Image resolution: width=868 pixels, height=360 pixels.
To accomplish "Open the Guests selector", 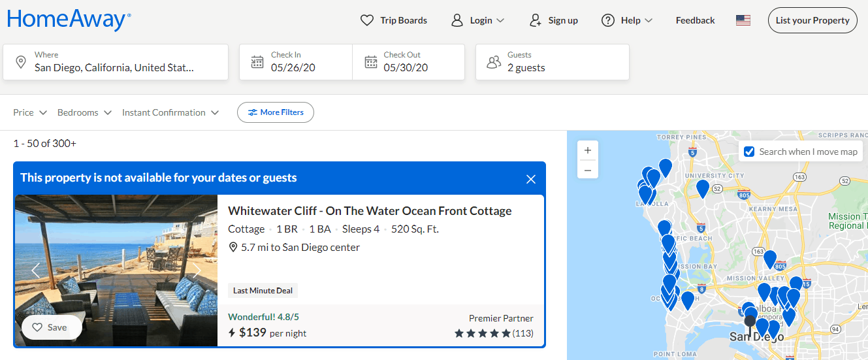I will 553,62.
